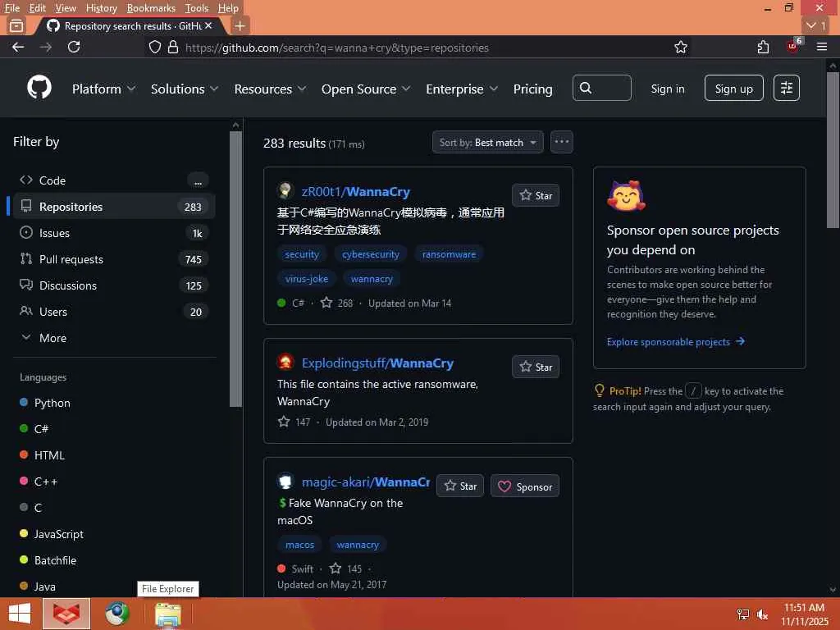Screen dimensions: 840x630
Task: Bookmark page with the star icon
Action: (681, 47)
